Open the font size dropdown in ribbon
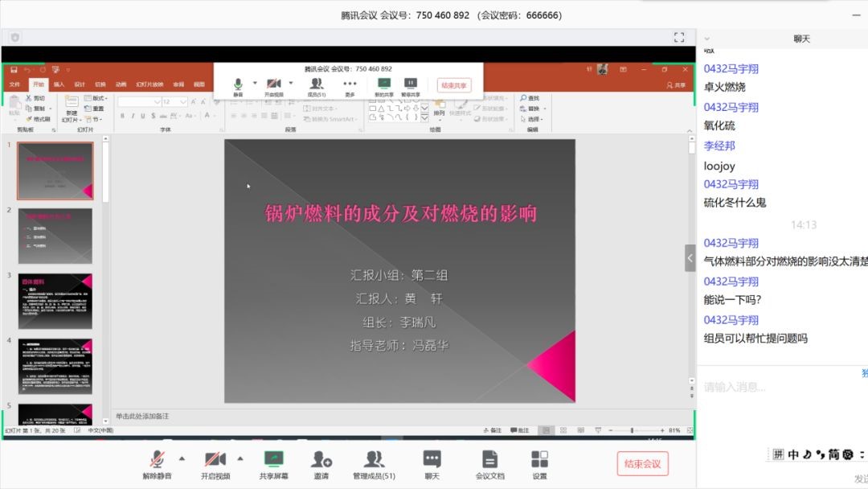The height and width of the screenshot is (489, 868). click(x=183, y=102)
